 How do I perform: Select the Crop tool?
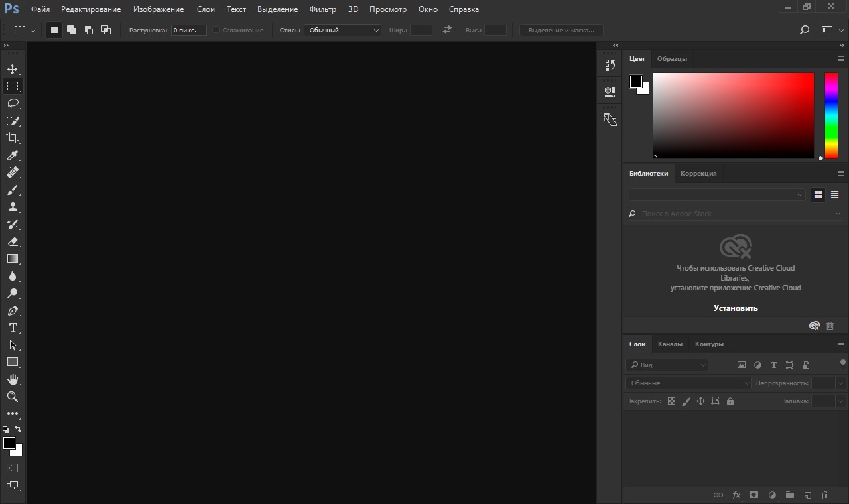13,138
